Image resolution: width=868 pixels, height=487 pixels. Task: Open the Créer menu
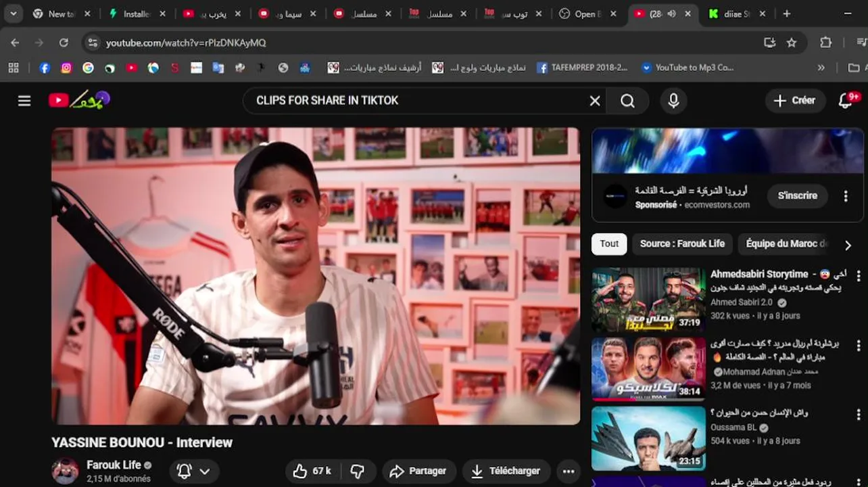point(795,101)
